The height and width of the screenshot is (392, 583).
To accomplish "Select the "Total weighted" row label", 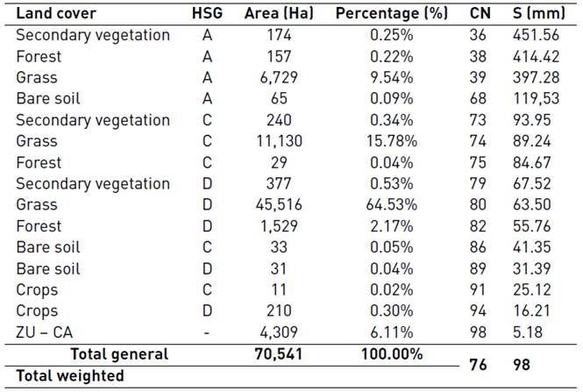I will [x=69, y=376].
